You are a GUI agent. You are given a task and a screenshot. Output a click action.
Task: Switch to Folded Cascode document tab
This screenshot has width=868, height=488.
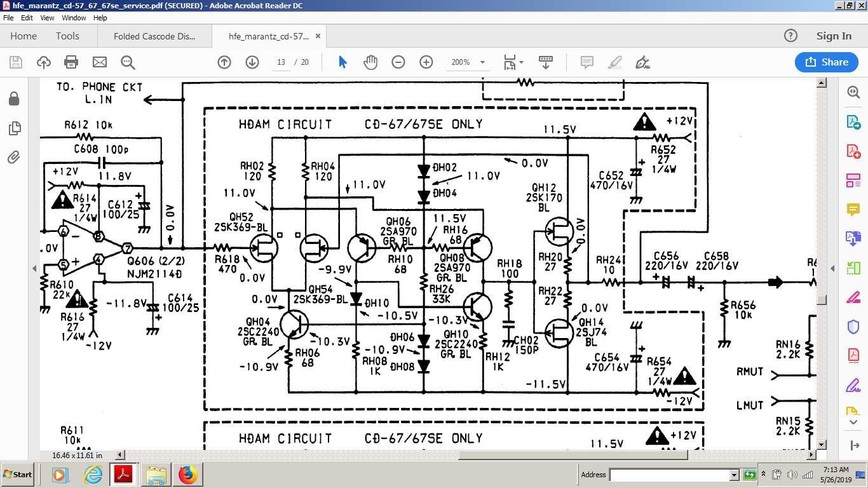(154, 36)
